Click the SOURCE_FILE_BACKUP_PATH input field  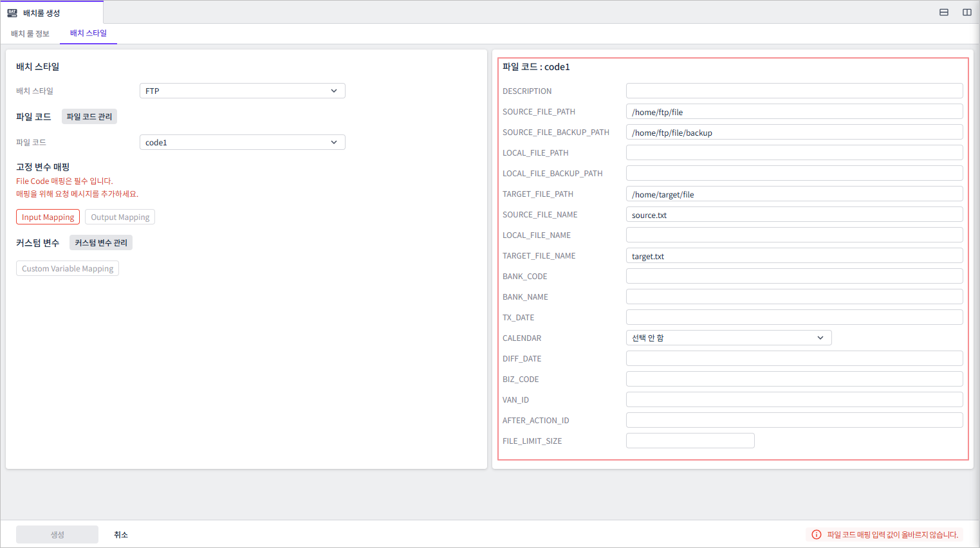click(795, 132)
